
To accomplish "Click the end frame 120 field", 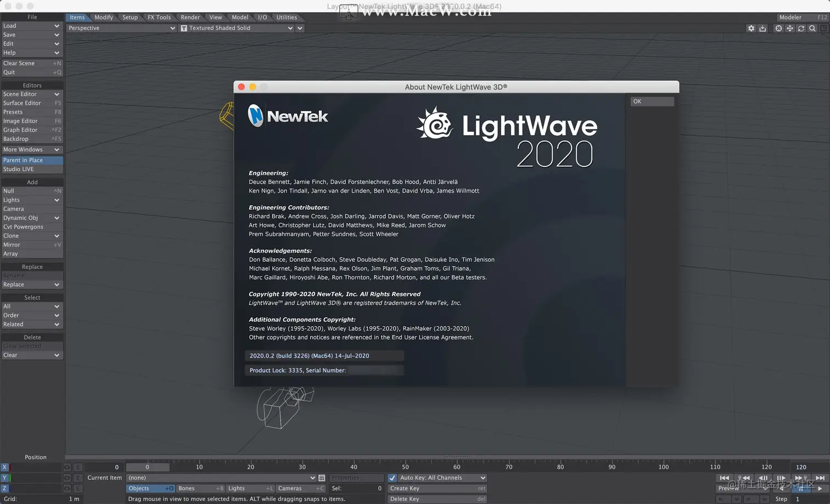I will pos(809,467).
